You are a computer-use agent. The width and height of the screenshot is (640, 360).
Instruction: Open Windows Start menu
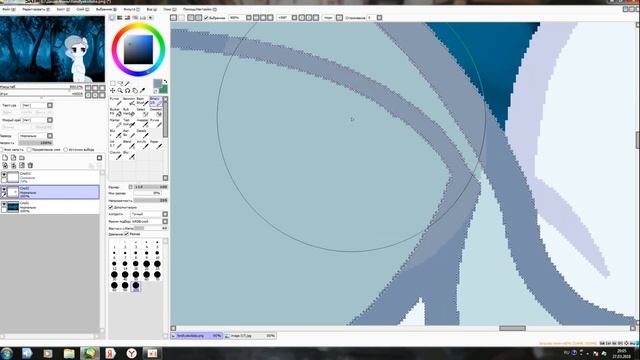pos(7,353)
